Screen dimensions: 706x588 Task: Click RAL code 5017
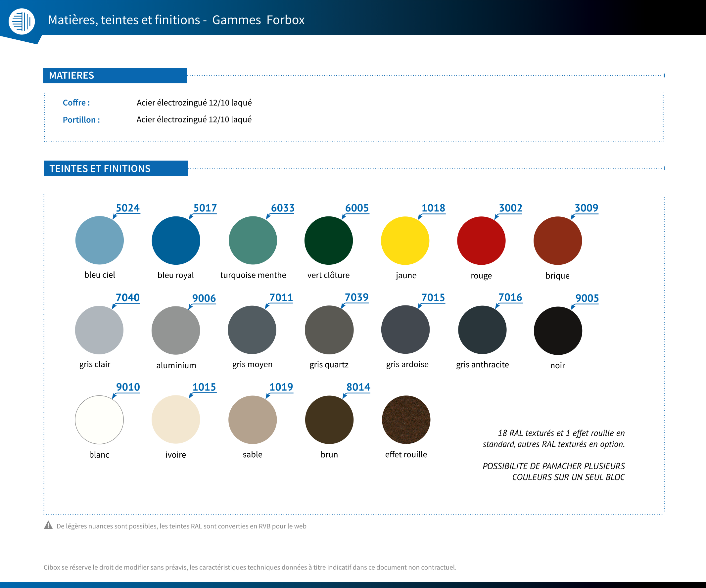(205, 208)
